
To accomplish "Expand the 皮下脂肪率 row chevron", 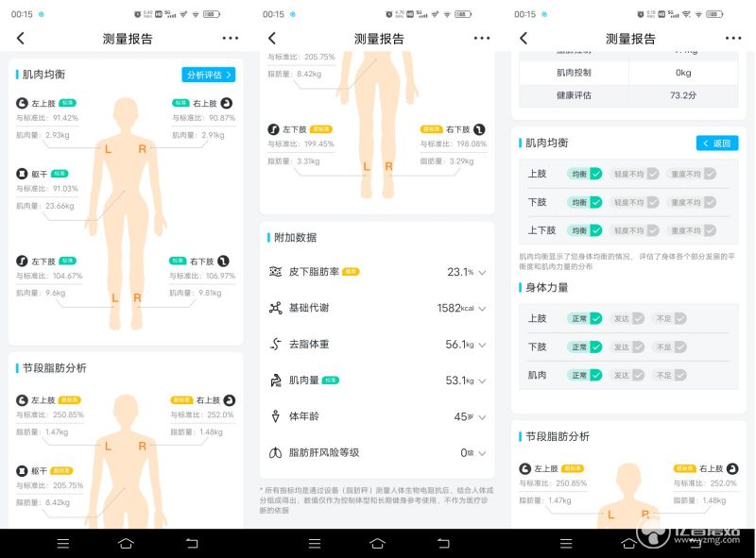I will 482,273.
